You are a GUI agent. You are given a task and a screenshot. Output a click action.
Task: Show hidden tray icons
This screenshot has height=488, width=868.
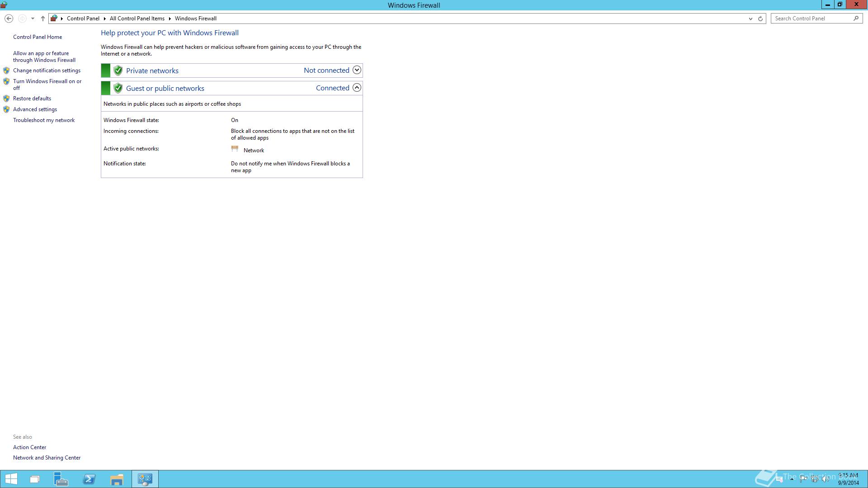click(x=792, y=479)
